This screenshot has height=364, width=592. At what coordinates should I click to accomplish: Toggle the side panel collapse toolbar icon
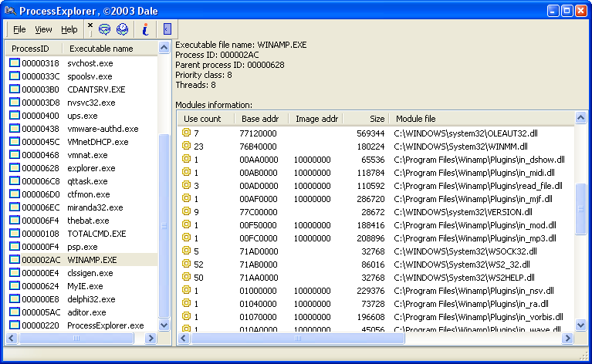[167, 29]
